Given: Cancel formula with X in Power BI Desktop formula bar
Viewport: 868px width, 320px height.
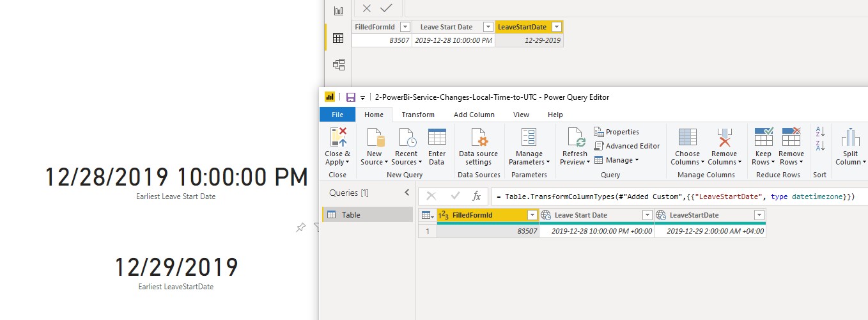Looking at the screenshot, I should 367,8.
